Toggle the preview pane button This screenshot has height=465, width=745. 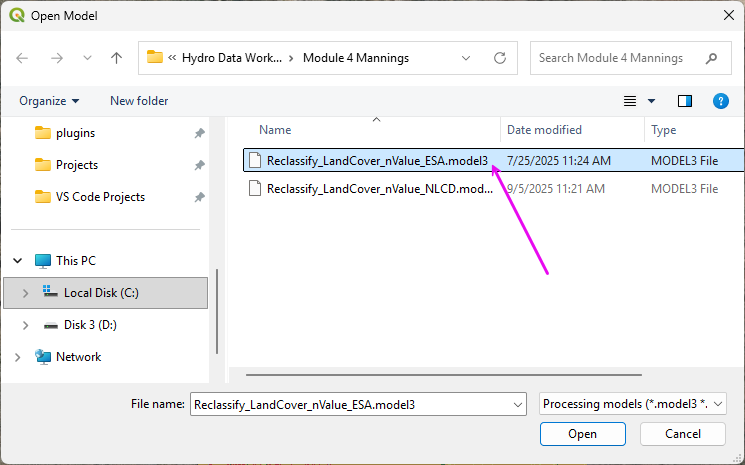pyautogui.click(x=685, y=101)
